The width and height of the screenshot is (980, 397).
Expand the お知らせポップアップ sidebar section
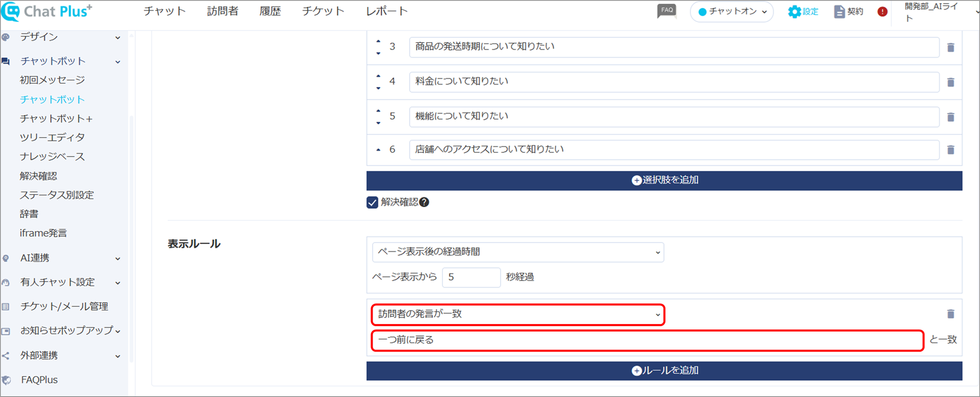point(117,332)
